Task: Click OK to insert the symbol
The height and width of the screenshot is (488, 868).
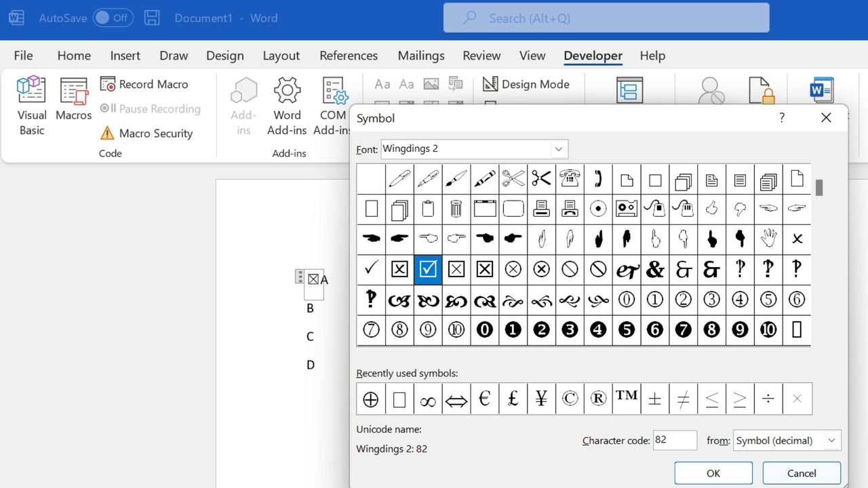Action: click(713, 472)
